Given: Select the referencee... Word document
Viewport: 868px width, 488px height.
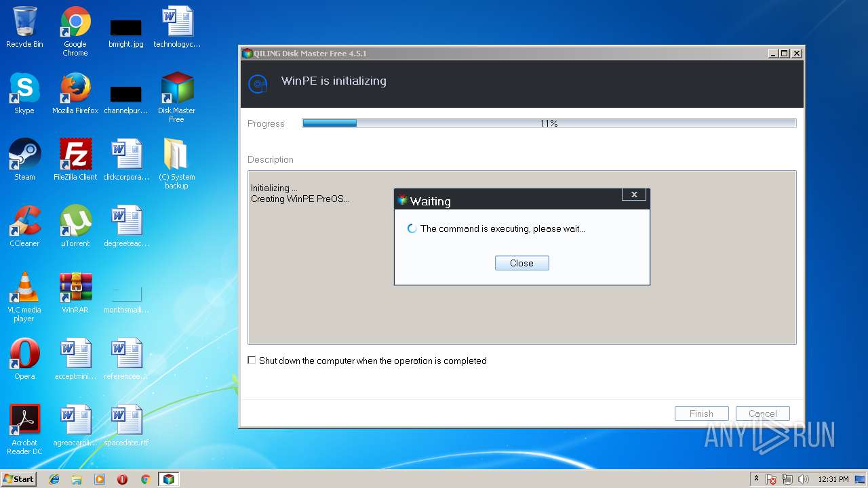Looking at the screenshot, I should coord(126,359).
